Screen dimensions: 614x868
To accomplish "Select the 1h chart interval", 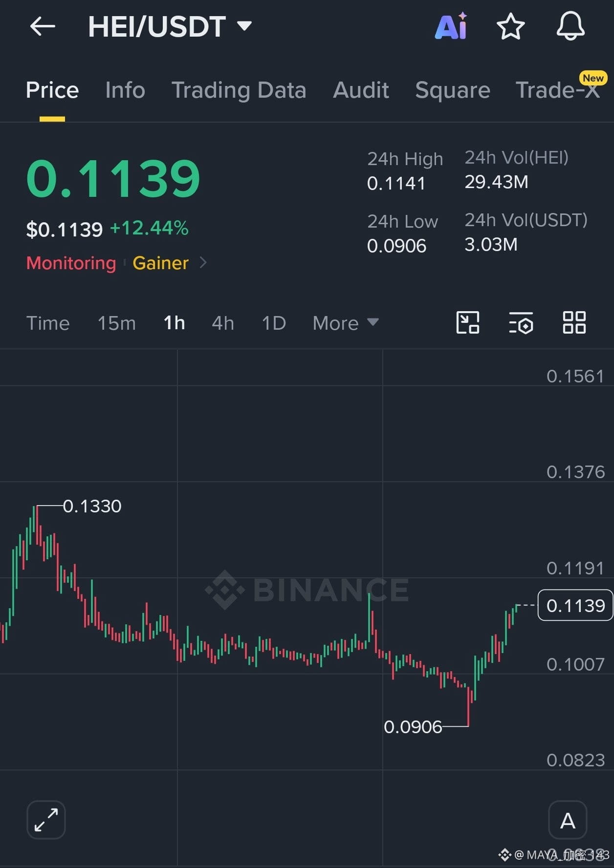I will point(174,323).
